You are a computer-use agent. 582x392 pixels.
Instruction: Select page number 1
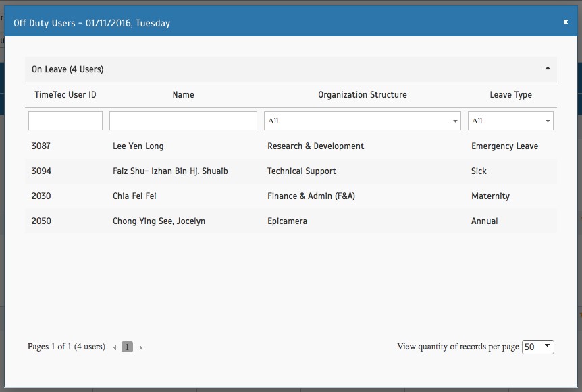tap(127, 347)
